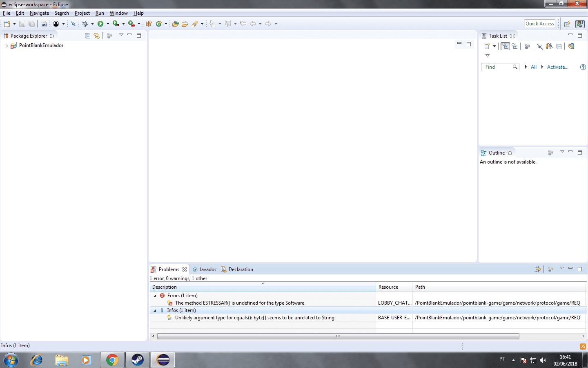
Task: Click the Skip All Breakpoints icon
Action: point(73,24)
